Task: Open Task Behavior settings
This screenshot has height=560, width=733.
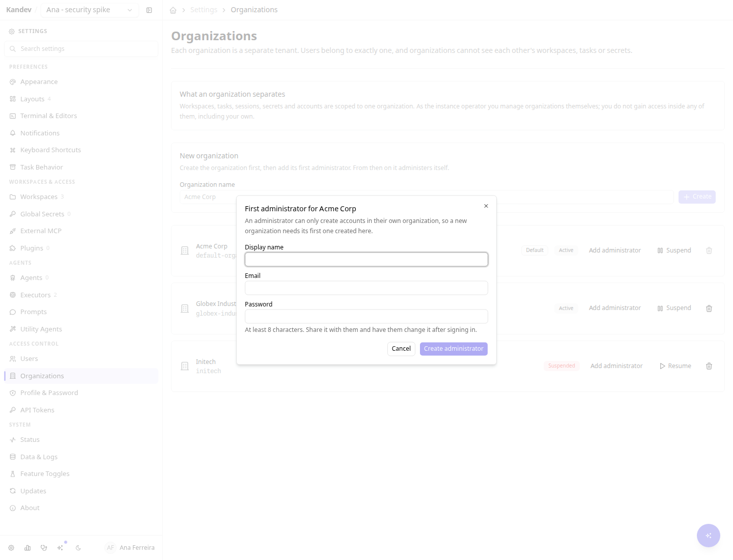Action: [x=81, y=167]
